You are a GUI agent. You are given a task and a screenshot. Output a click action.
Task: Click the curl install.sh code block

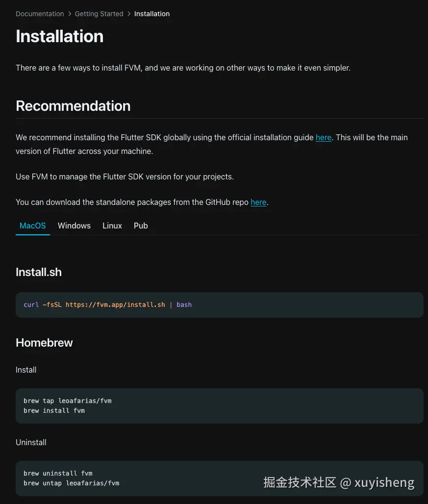click(x=219, y=305)
